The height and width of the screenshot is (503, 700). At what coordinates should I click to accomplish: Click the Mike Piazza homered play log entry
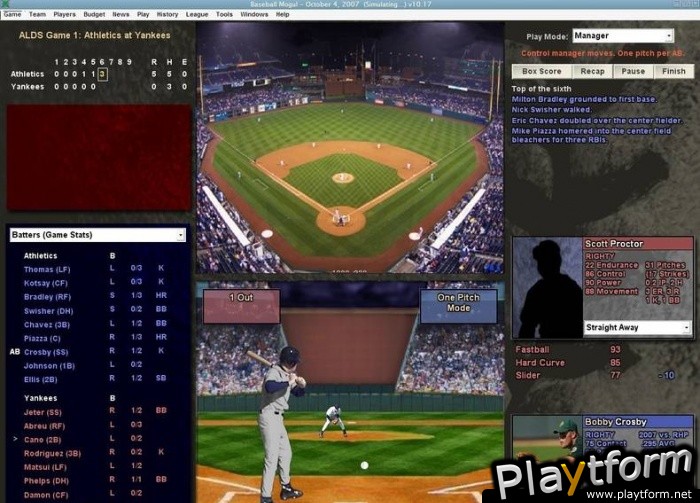[592, 135]
